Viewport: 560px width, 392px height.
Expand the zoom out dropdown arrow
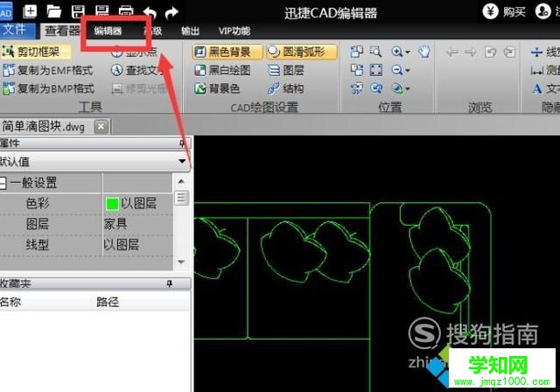point(408,70)
